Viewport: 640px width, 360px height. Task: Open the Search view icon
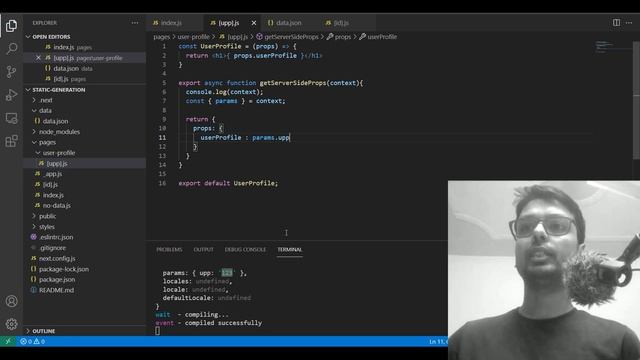tap(11, 49)
